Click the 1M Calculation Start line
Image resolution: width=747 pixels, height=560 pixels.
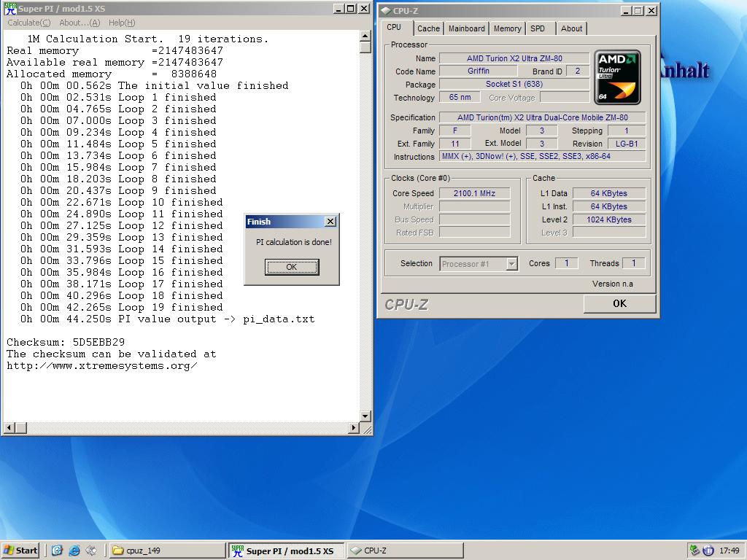[147, 39]
